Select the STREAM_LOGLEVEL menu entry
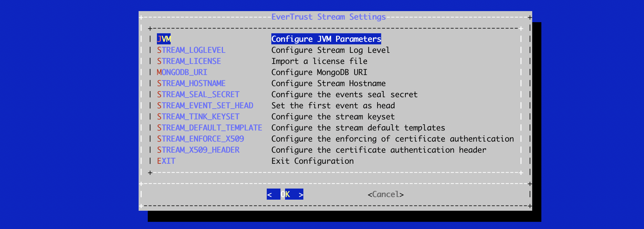Screen dimensions: 644x229 click(191, 50)
